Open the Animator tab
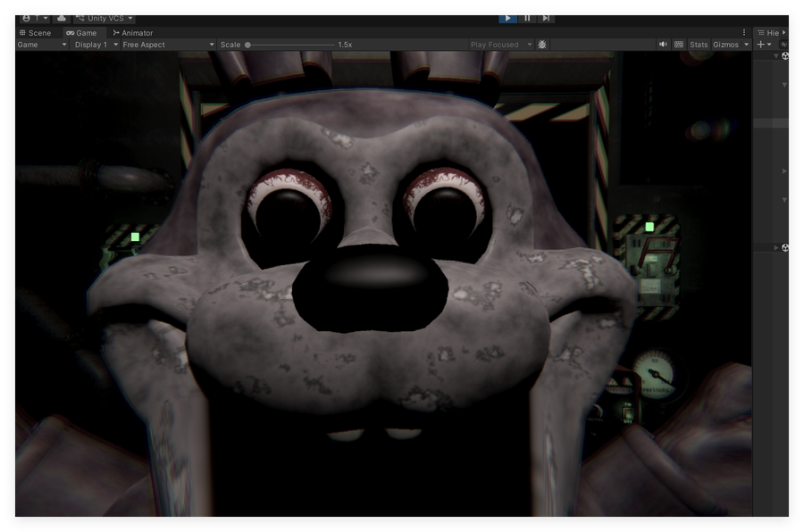This screenshot has width=804, height=532. (x=133, y=33)
